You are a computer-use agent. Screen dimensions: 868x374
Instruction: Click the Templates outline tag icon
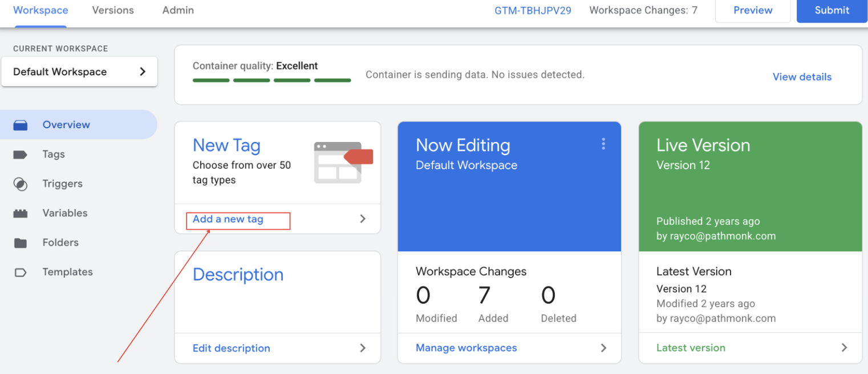click(21, 273)
